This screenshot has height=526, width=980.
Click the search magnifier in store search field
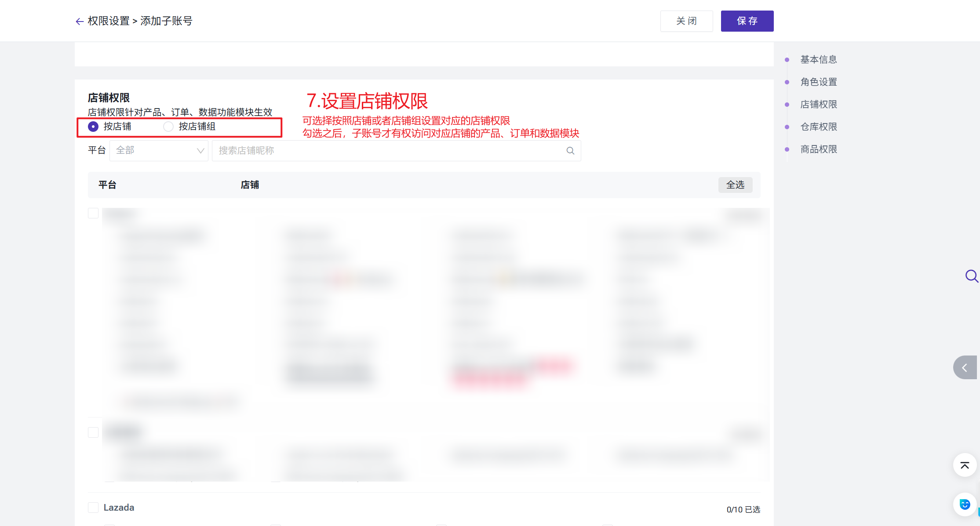click(x=570, y=151)
